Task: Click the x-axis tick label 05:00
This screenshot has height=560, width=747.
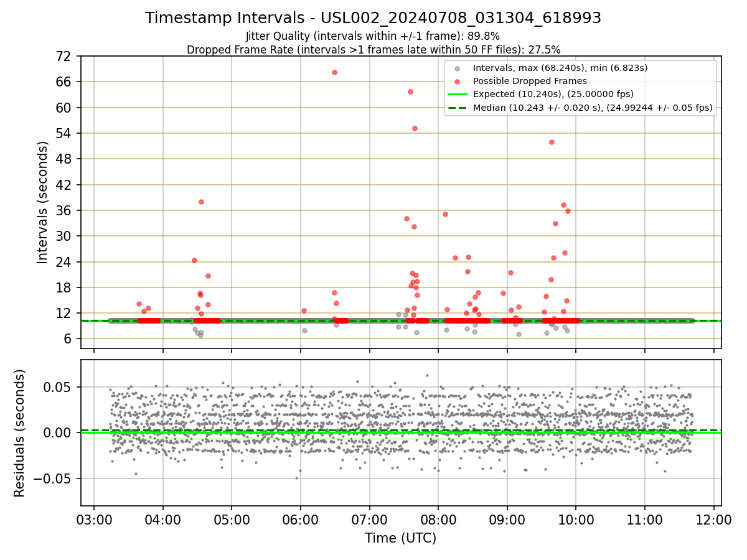Action: (x=232, y=519)
